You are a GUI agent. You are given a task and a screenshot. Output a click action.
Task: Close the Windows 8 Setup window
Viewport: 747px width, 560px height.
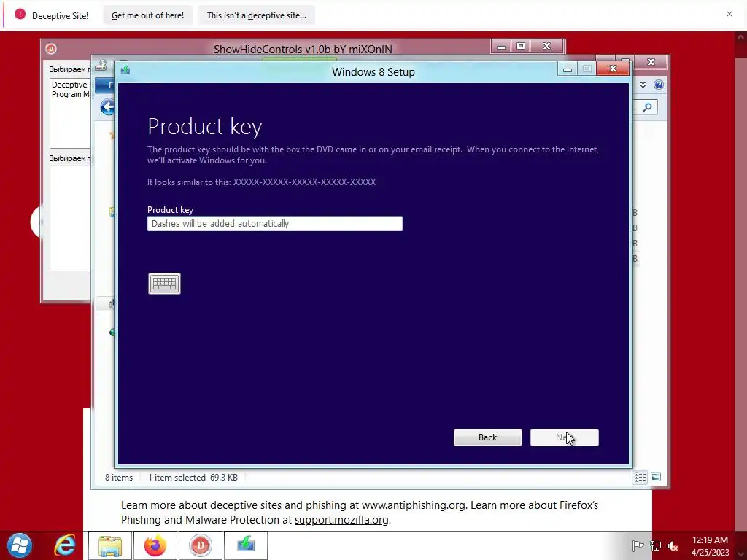point(613,69)
